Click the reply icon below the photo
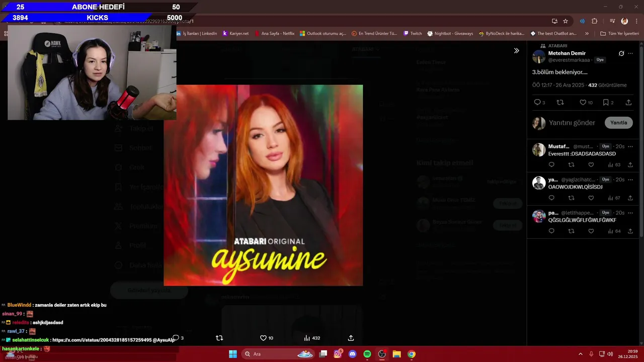 pyautogui.click(x=176, y=338)
